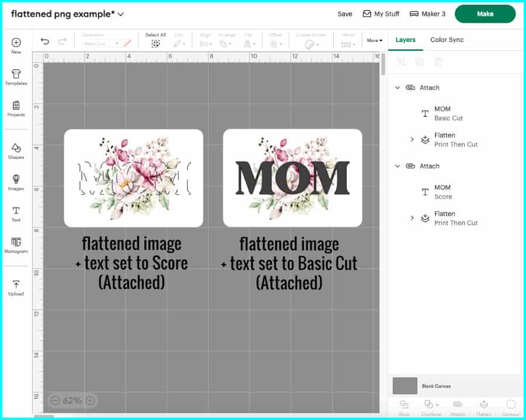The height and width of the screenshot is (420, 526).
Task: Click the Group icon in Layers panel
Action: coord(402,62)
